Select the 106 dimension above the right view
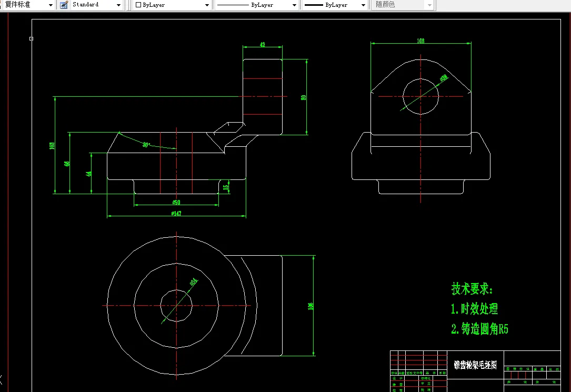571x392 pixels. click(420, 41)
